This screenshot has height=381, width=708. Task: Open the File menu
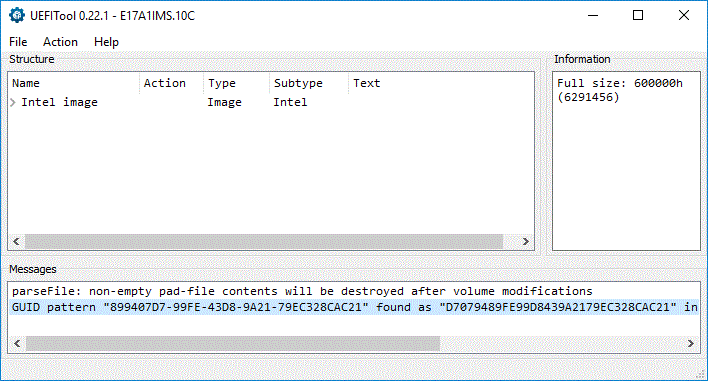[x=18, y=42]
